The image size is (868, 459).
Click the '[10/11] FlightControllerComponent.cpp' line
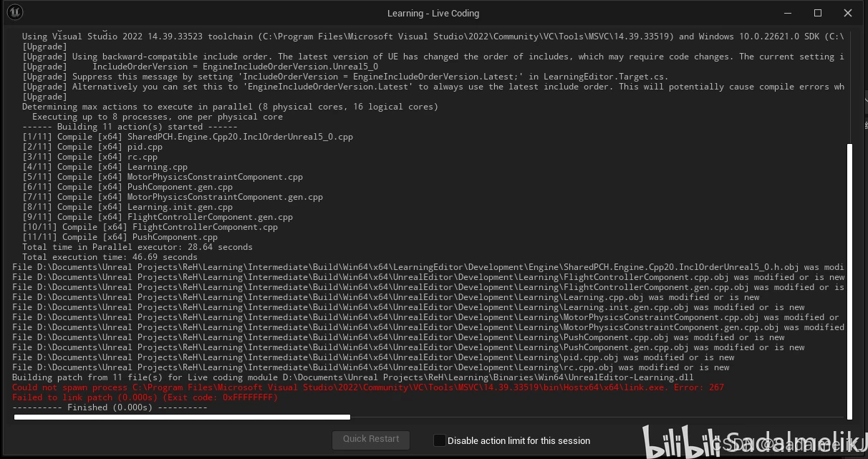150,227
